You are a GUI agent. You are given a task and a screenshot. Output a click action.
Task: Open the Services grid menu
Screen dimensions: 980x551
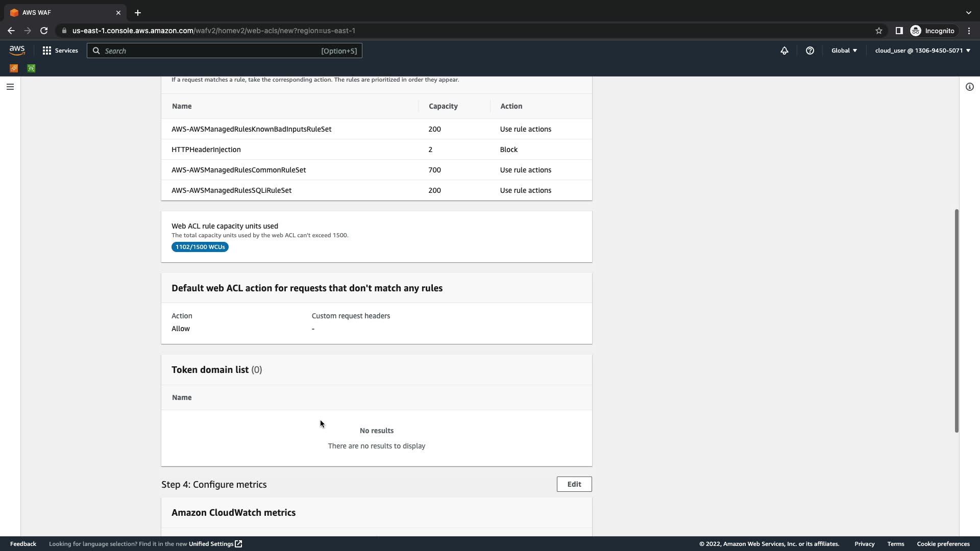coord(60,51)
